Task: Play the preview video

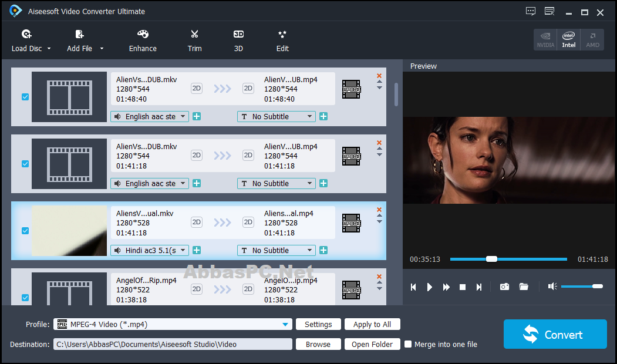Action: 430,287
